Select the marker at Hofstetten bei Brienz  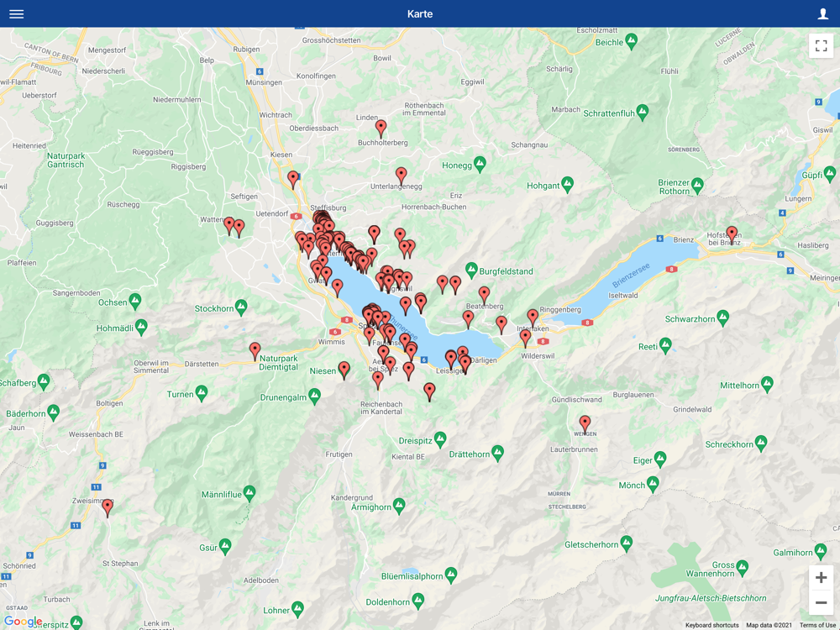pos(732,235)
